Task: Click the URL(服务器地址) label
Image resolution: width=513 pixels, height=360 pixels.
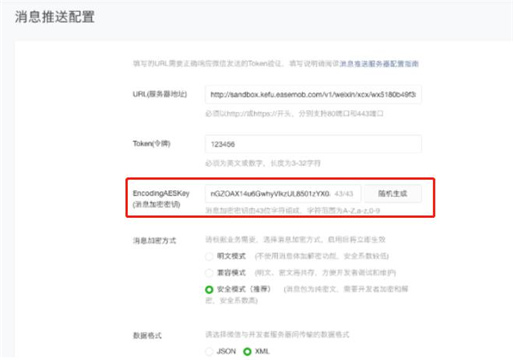Action: pos(160,94)
